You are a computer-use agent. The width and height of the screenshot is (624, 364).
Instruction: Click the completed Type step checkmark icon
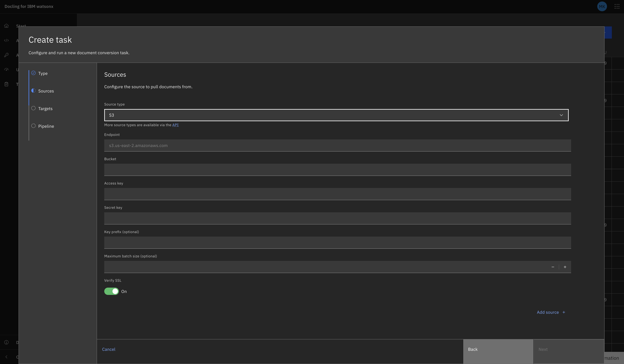click(x=33, y=73)
